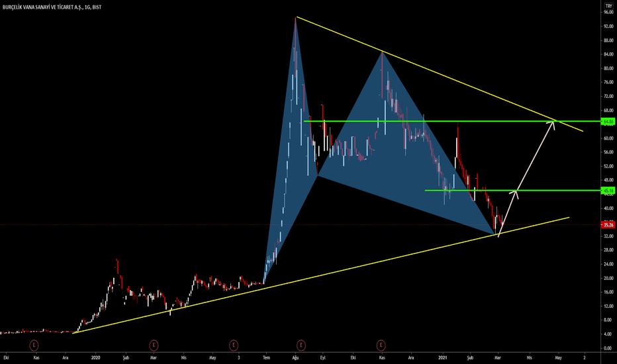Click the 92.00 price axis label
This screenshot has width=617, height=364.
[608, 26]
